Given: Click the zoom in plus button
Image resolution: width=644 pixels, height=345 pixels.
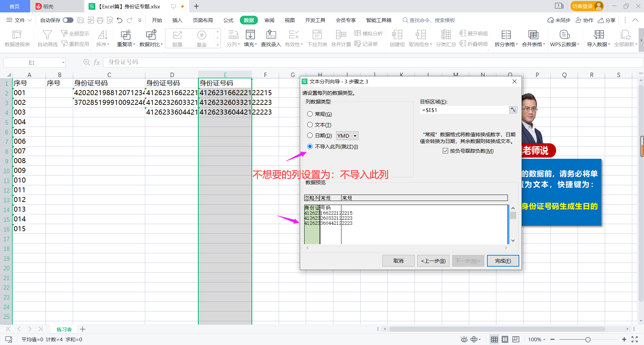Looking at the screenshot, I should coord(624,339).
